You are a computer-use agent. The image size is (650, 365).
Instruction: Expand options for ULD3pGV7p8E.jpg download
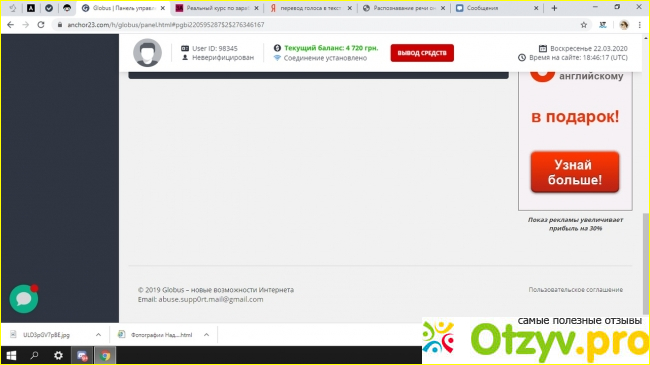click(98, 335)
